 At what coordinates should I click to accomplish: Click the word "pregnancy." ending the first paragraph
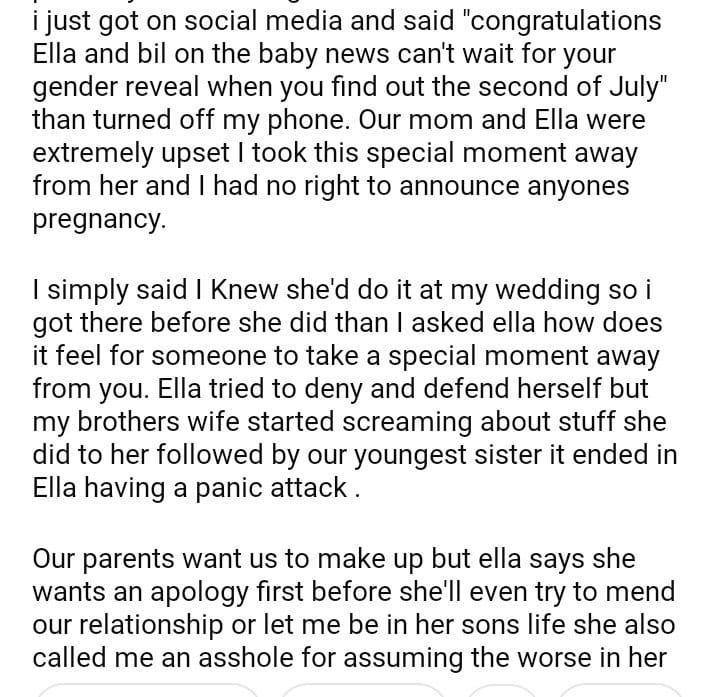[99, 218]
